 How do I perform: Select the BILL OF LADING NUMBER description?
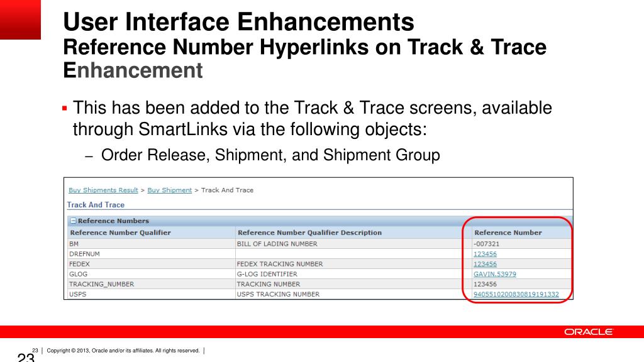pyautogui.click(x=277, y=244)
